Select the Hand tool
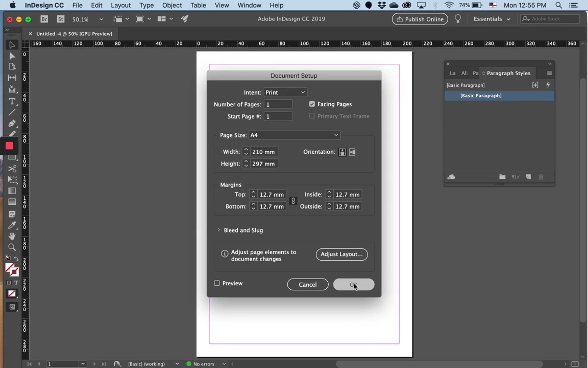 coord(12,236)
